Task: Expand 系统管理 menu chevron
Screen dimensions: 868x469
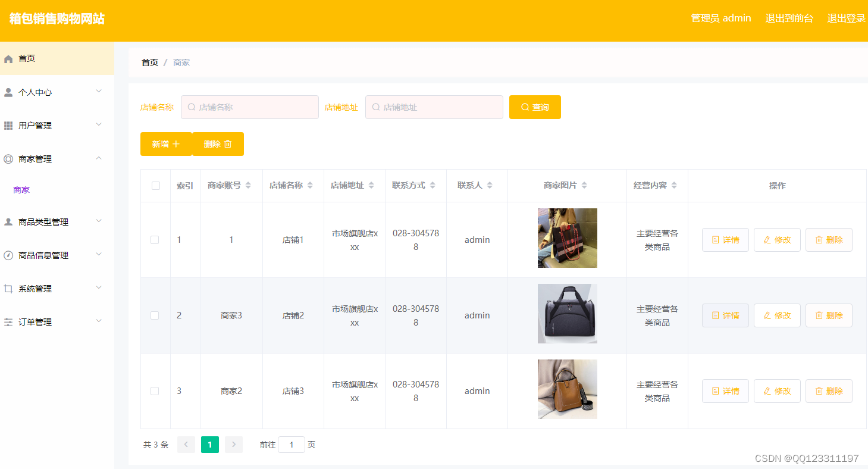Action: (x=99, y=287)
